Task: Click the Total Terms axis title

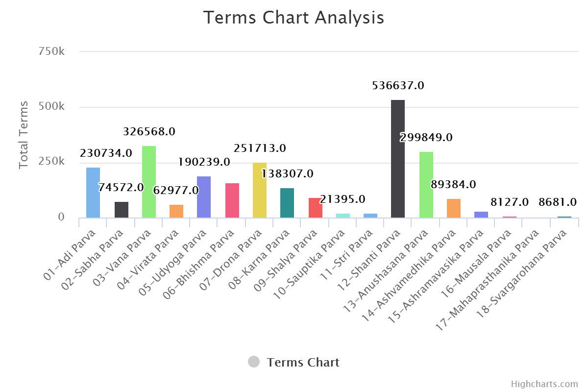Action: tap(24, 135)
